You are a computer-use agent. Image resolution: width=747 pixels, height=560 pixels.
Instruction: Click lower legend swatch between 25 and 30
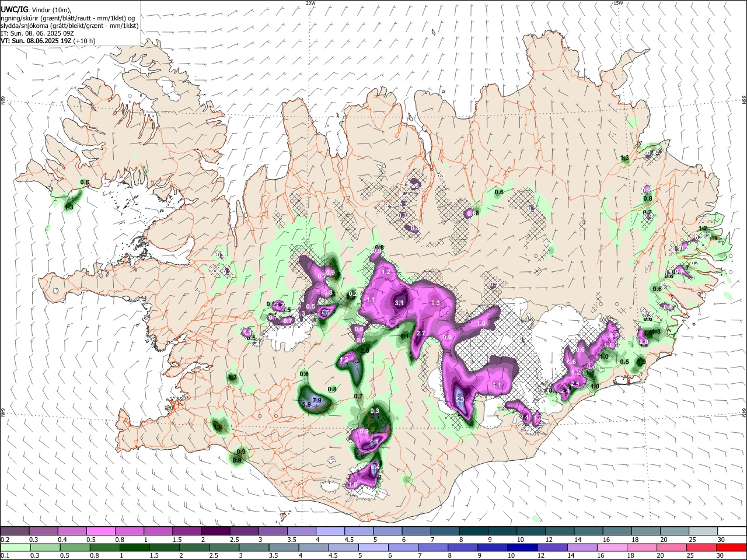[x=703, y=547]
